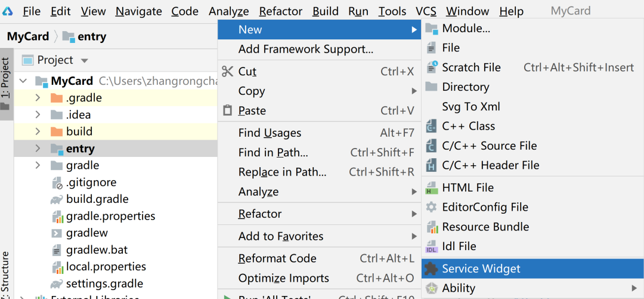This screenshot has height=299, width=644.
Task: Click the Resource Bundle icon
Action: [x=431, y=227]
